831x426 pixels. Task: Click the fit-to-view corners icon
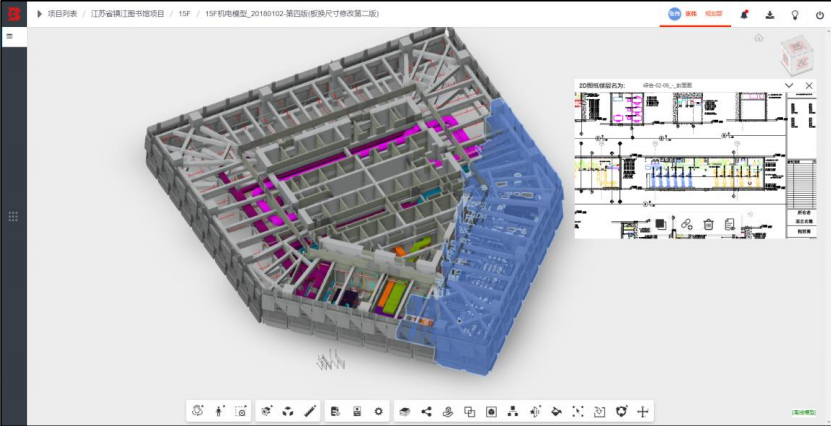coord(578,411)
